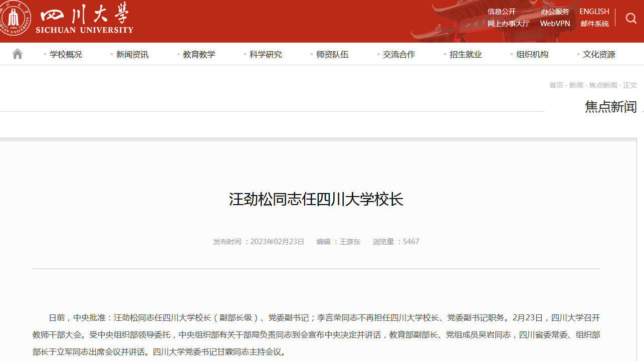
Task: Open 焦点新闻 from the breadcrumb trail
Action: [603, 85]
